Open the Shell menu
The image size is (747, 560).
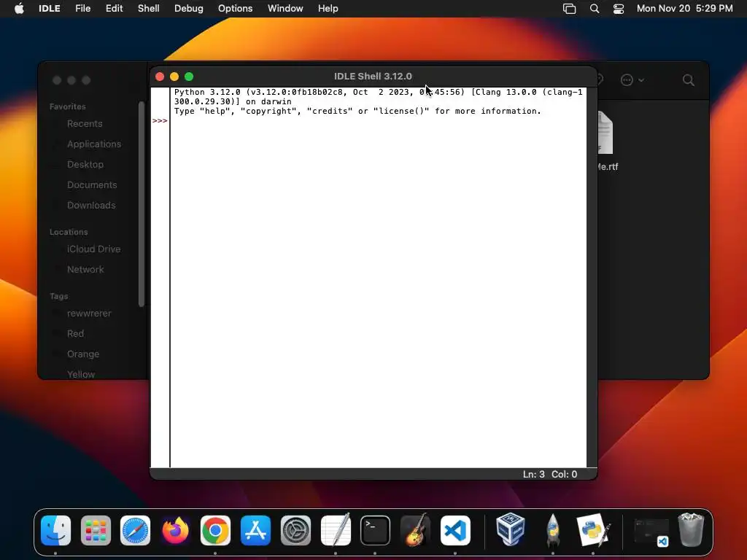149,9
